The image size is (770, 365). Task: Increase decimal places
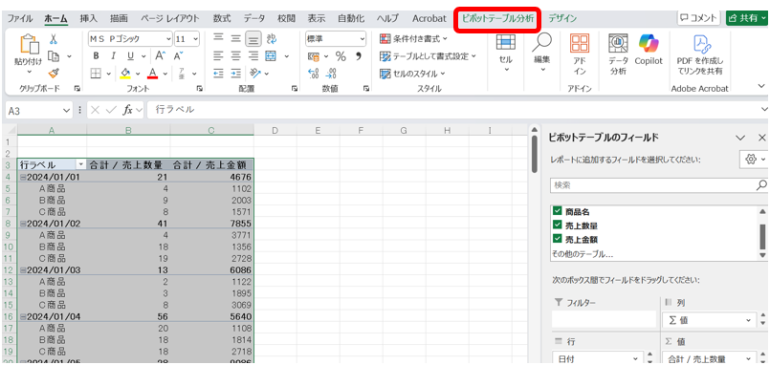[x=313, y=74]
